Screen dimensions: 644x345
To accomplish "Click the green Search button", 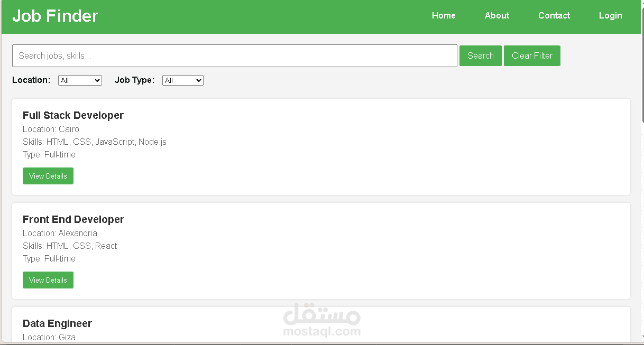I will pyautogui.click(x=481, y=55).
